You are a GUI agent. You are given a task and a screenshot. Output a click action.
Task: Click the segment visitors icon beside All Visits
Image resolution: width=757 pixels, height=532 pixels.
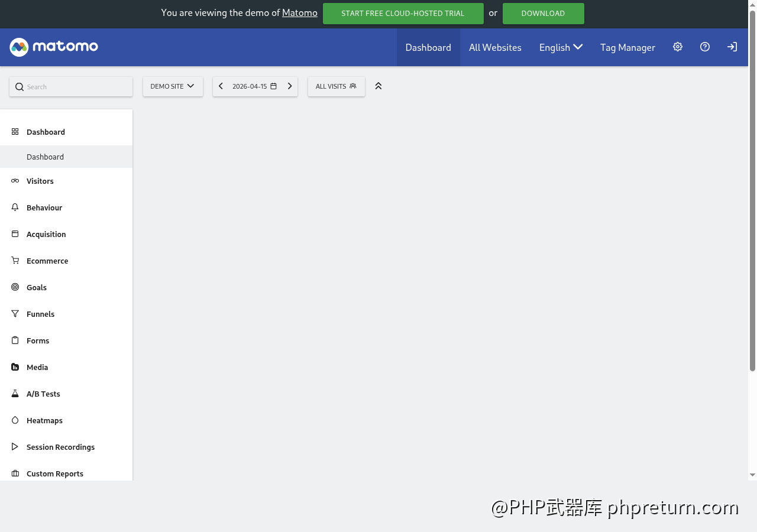coord(353,86)
